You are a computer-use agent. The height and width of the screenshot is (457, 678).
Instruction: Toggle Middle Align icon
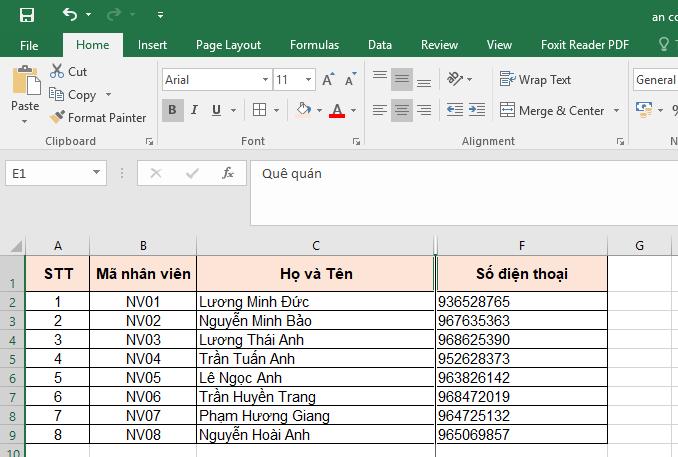coord(402,80)
